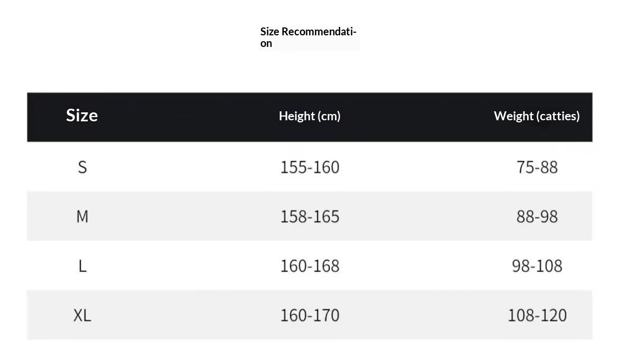Click the 98-108 weight value

pyautogui.click(x=537, y=266)
